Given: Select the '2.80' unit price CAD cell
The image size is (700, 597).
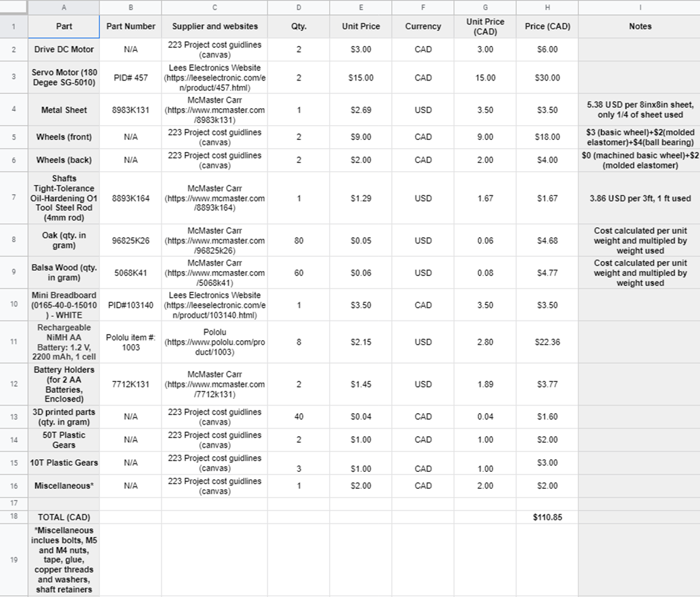Looking at the screenshot, I should coord(485,342).
